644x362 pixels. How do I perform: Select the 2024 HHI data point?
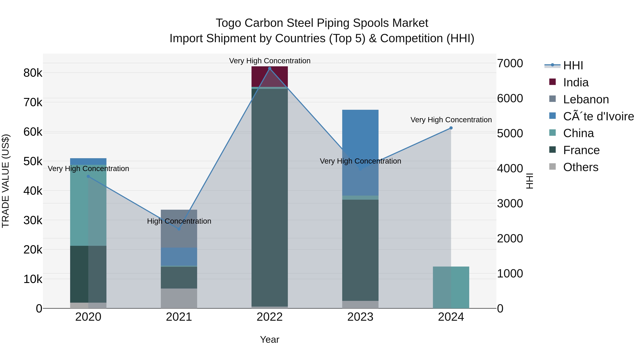451,128
